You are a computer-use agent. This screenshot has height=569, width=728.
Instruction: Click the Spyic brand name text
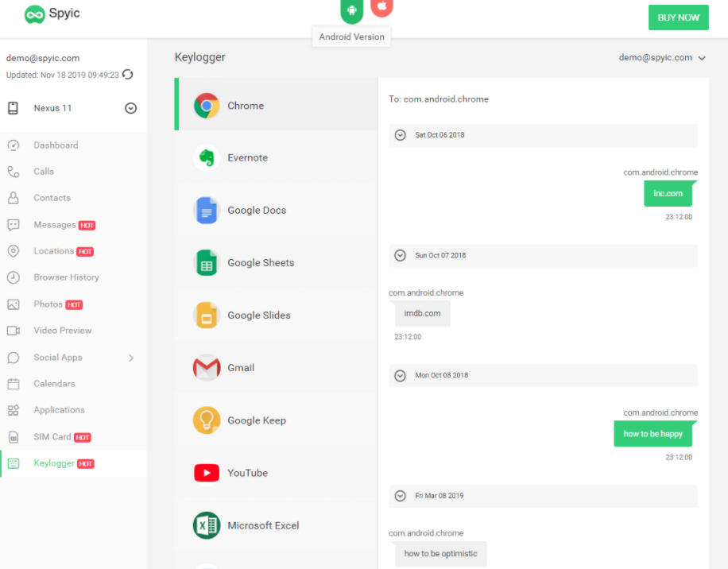point(64,13)
